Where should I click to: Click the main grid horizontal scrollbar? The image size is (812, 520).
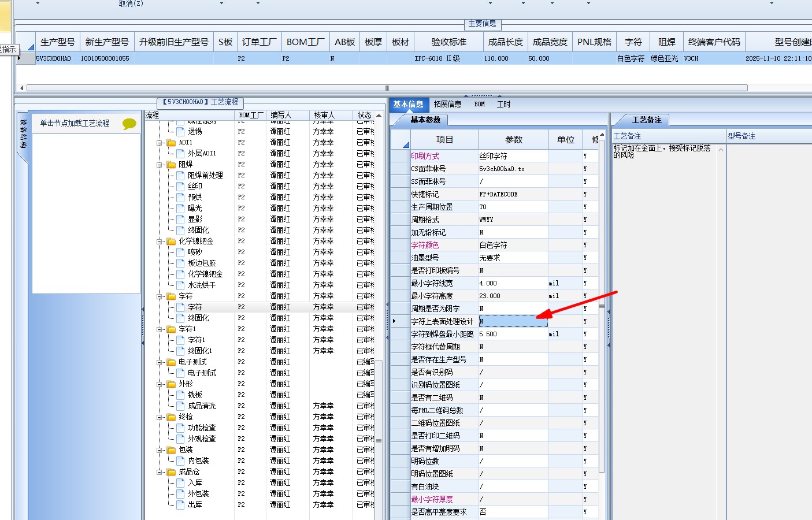(387, 88)
